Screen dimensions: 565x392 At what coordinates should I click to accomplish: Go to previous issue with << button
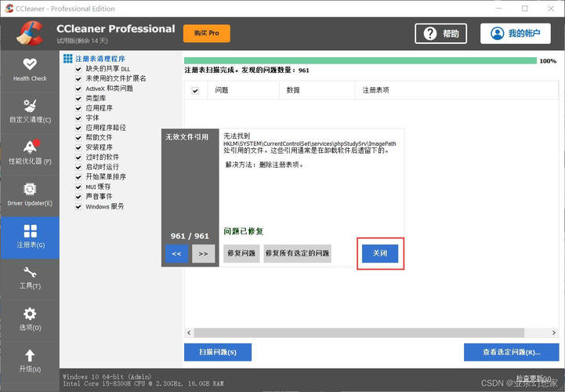pos(176,253)
